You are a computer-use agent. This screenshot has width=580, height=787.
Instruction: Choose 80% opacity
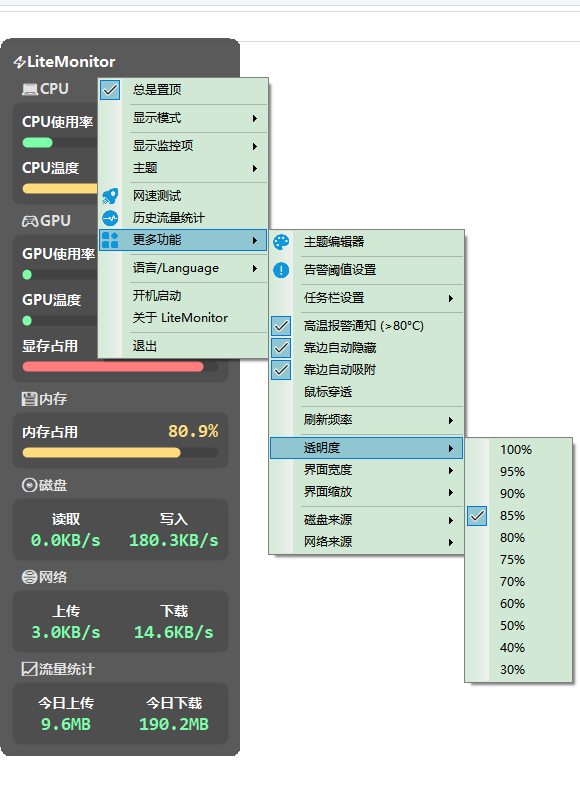tap(518, 538)
